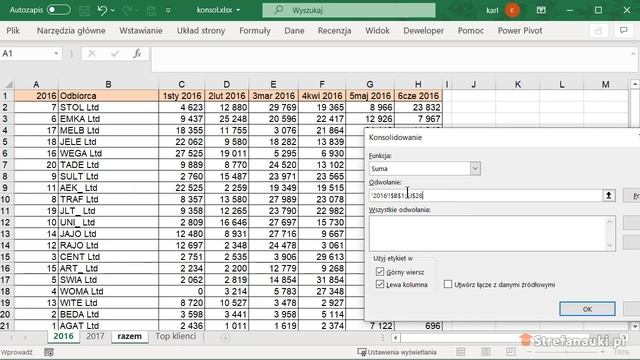Screen dimensions: 640x360
Task: Click the Share icon in ribbon
Action: [598, 31]
